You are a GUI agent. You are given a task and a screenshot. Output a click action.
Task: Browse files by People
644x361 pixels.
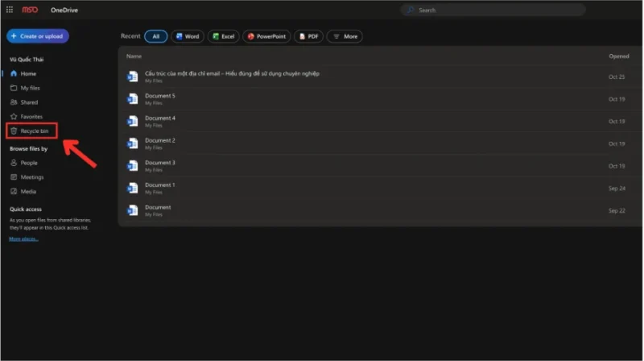pyautogui.click(x=28, y=163)
